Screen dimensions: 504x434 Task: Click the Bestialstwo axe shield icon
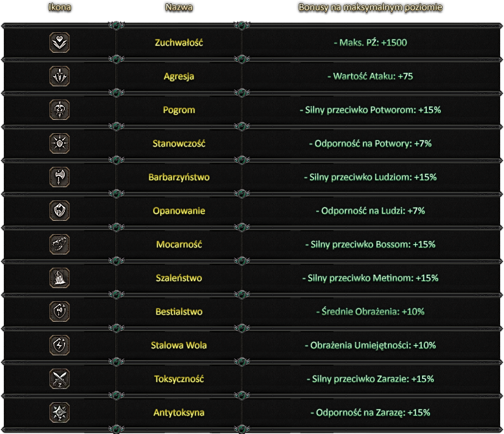[x=60, y=312]
